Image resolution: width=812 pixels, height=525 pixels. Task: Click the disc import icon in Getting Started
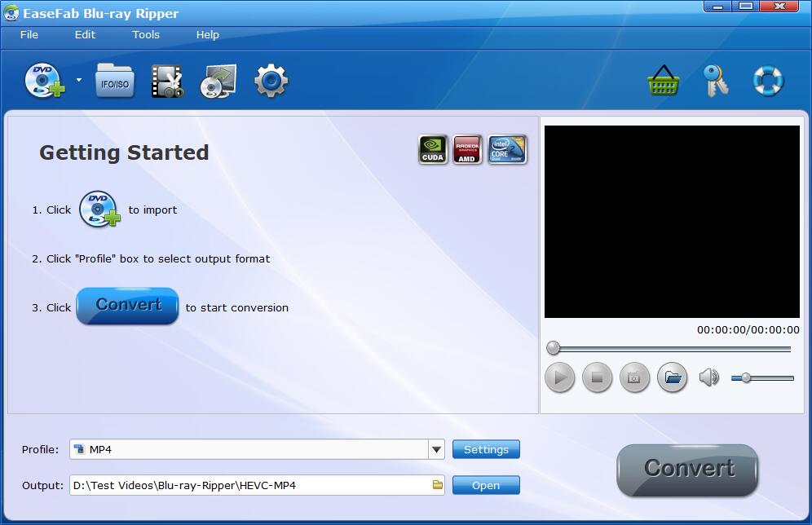pyautogui.click(x=99, y=209)
